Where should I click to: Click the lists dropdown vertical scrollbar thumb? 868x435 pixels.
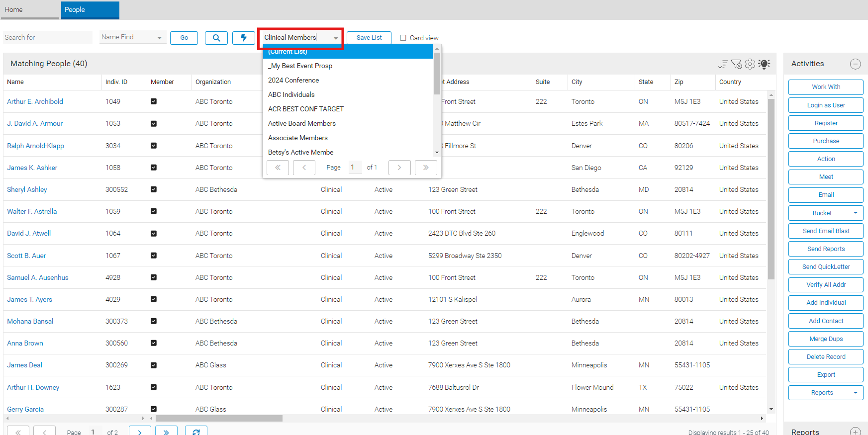pyautogui.click(x=437, y=73)
